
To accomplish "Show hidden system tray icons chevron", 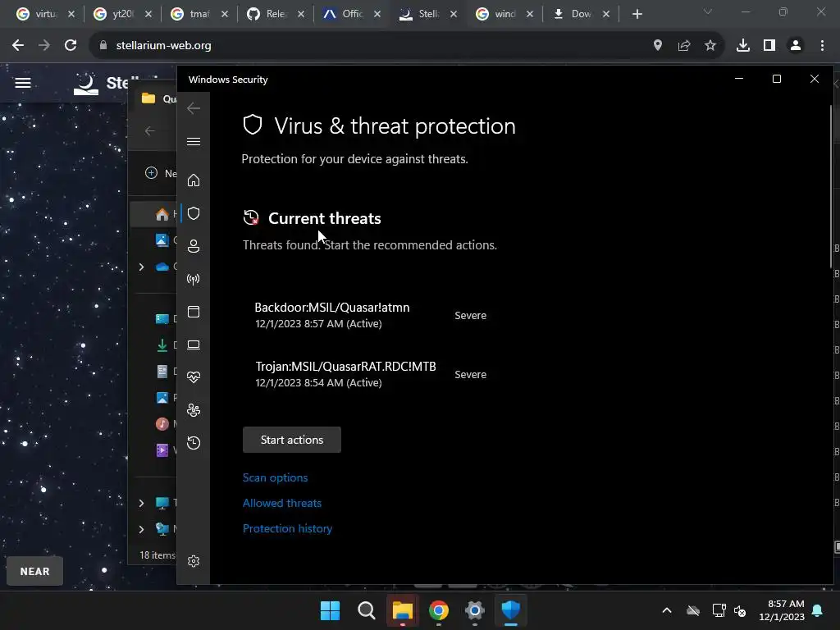I will pos(667,610).
